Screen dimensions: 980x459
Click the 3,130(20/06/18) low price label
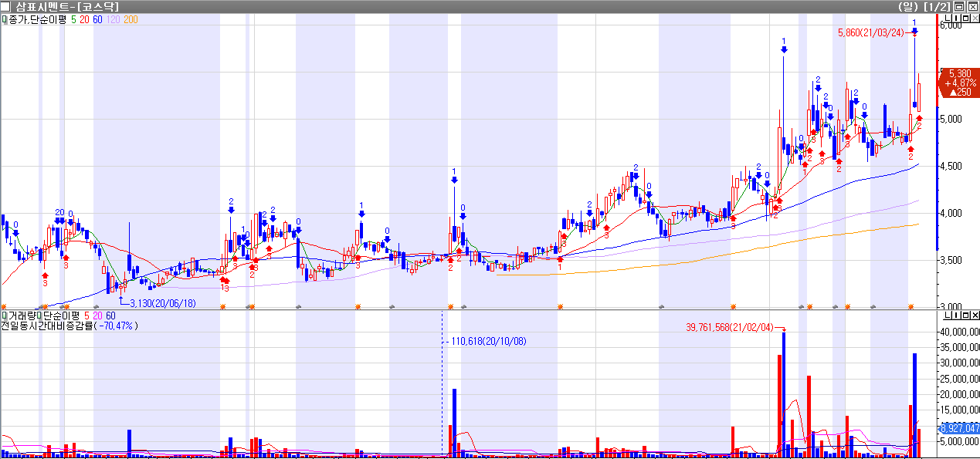(x=162, y=302)
